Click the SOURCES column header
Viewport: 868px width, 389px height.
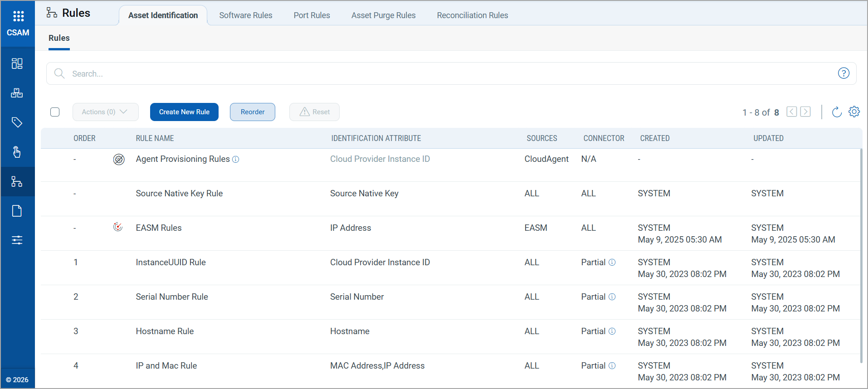[541, 138]
